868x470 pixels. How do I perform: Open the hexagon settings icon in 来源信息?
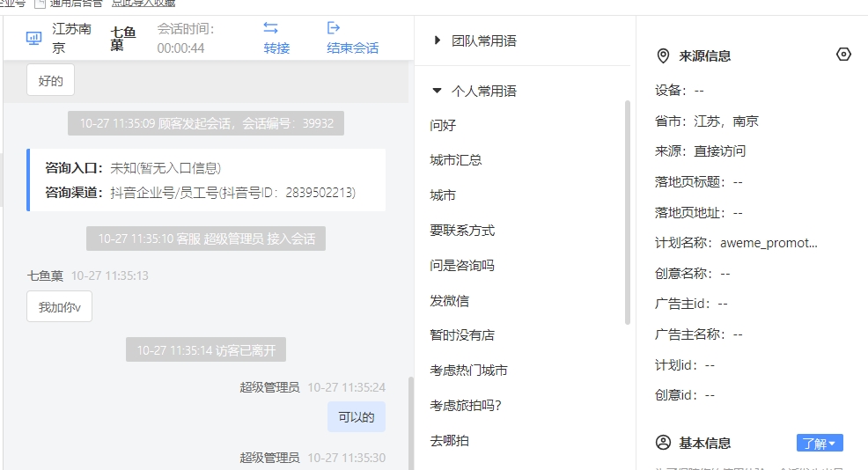843,55
